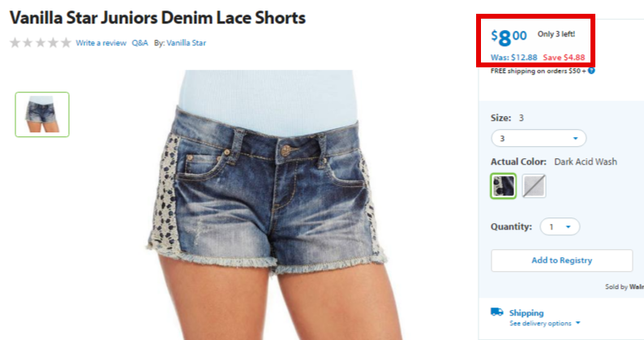Click the Save $4.88 text
Screen dimensions: 644x340
564,58
